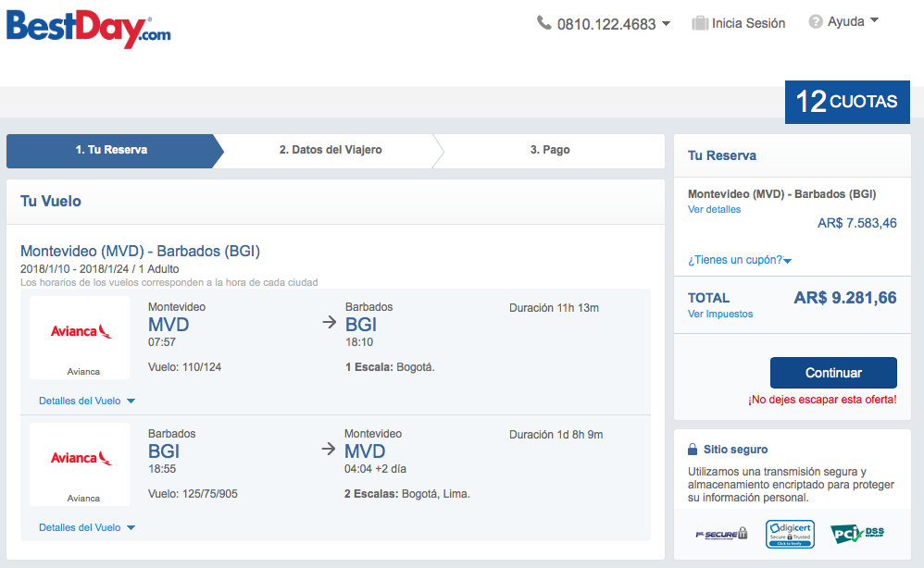
Task: Click Inicia Sesión to sign in
Action: click(748, 23)
